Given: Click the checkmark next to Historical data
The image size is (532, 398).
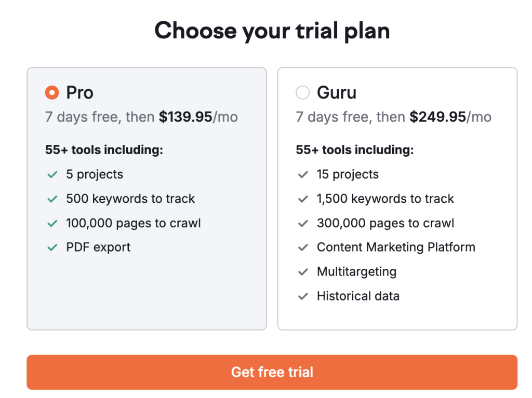Looking at the screenshot, I should click(303, 296).
